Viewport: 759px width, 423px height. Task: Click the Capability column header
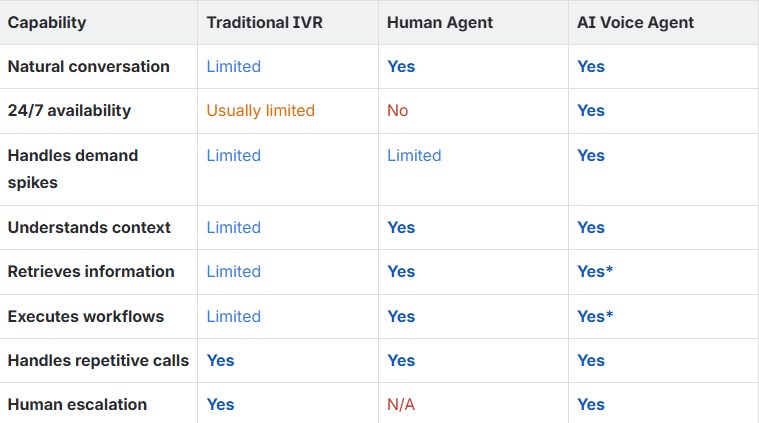point(47,22)
